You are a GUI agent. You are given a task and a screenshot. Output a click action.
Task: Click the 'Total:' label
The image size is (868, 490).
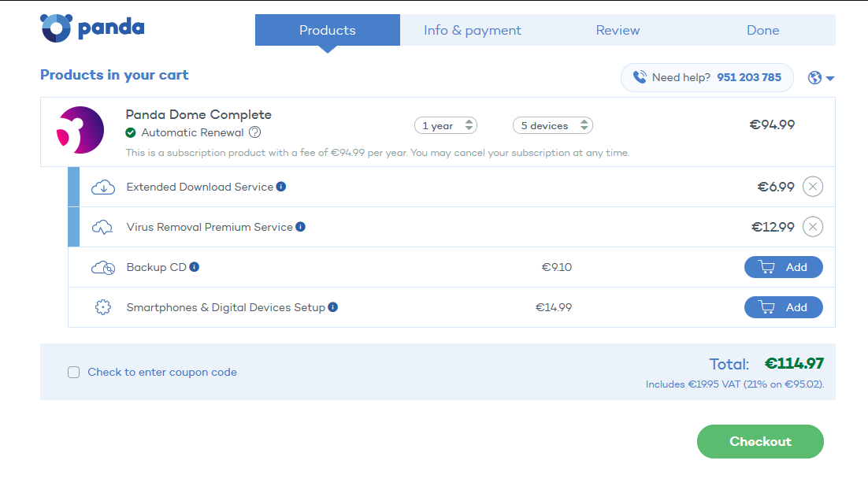pos(729,364)
